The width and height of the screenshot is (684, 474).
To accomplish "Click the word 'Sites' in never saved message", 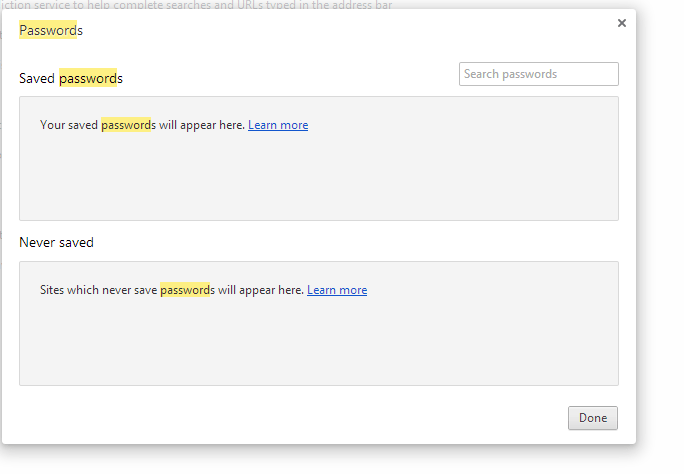I will 52,290.
